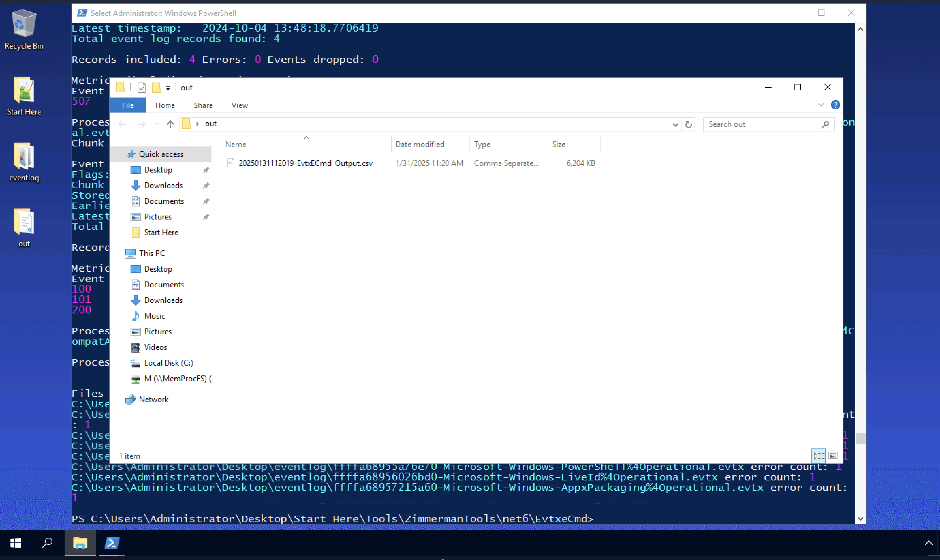
Task: Select the EvtxECmd_Output.csv file
Action: tap(305, 163)
